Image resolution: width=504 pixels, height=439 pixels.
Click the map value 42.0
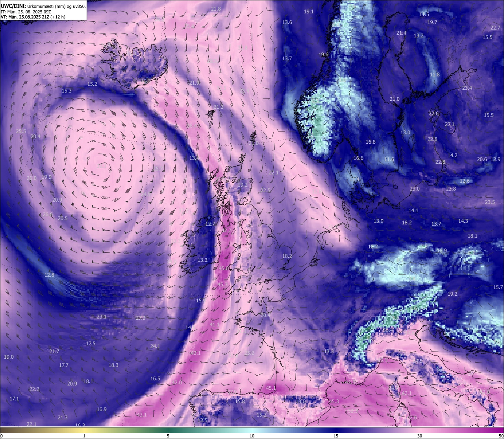point(177,383)
